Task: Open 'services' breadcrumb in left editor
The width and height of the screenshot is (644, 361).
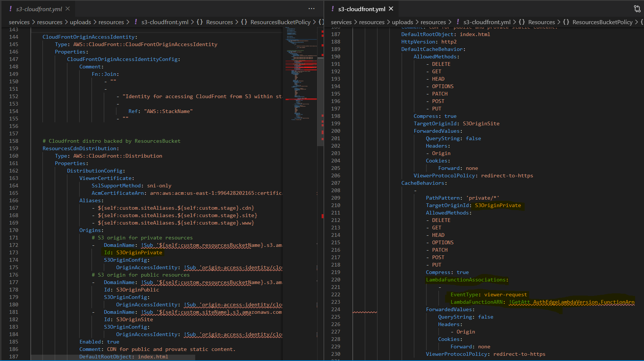Action: (19, 22)
